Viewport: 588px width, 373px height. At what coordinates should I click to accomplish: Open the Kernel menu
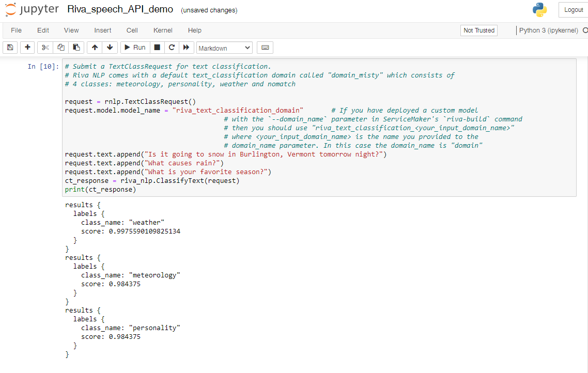(x=163, y=30)
